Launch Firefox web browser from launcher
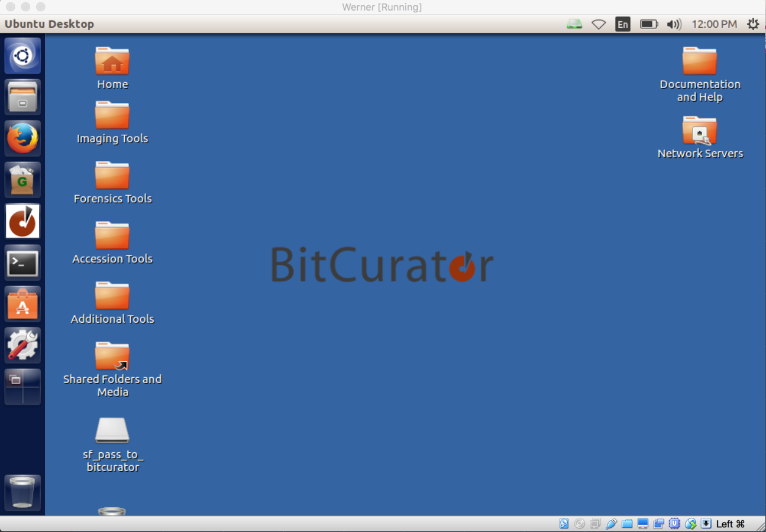766x532 pixels. (x=22, y=138)
